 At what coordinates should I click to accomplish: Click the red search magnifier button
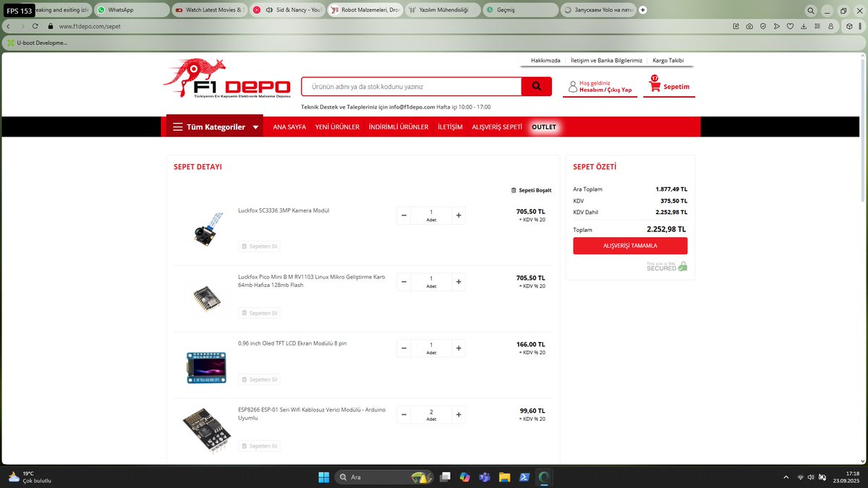coord(537,87)
